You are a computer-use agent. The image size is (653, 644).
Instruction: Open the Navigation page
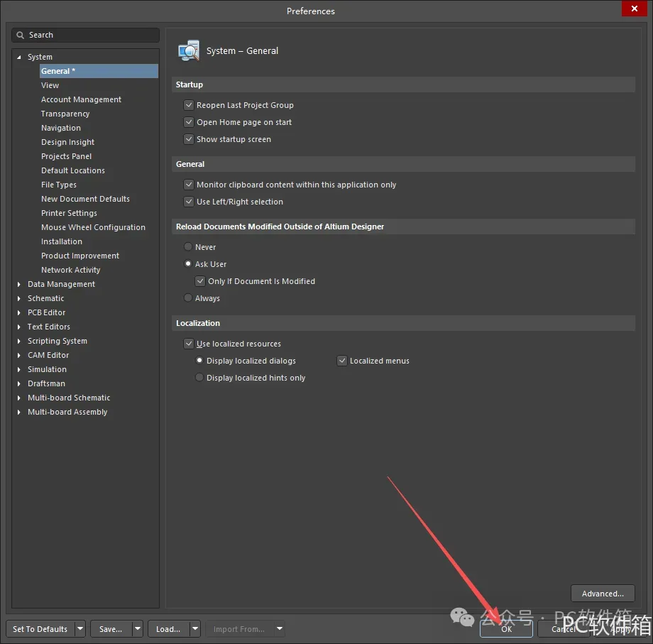click(x=61, y=128)
